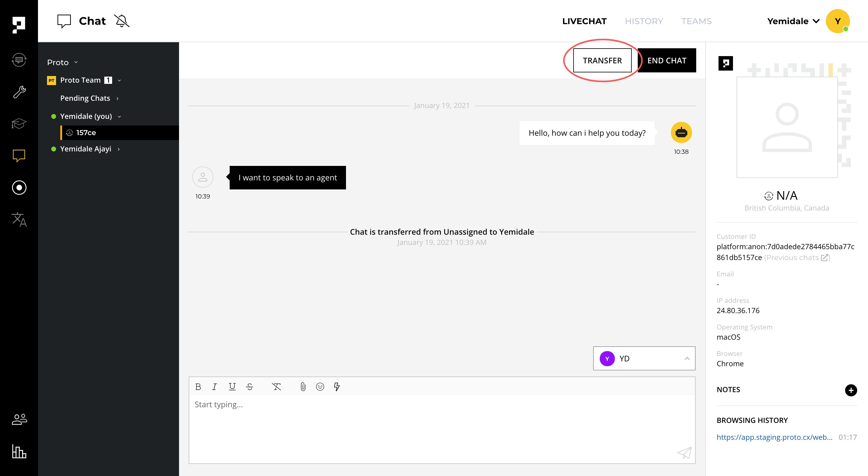Expand Yemidale Ajayi chat list

119,149
